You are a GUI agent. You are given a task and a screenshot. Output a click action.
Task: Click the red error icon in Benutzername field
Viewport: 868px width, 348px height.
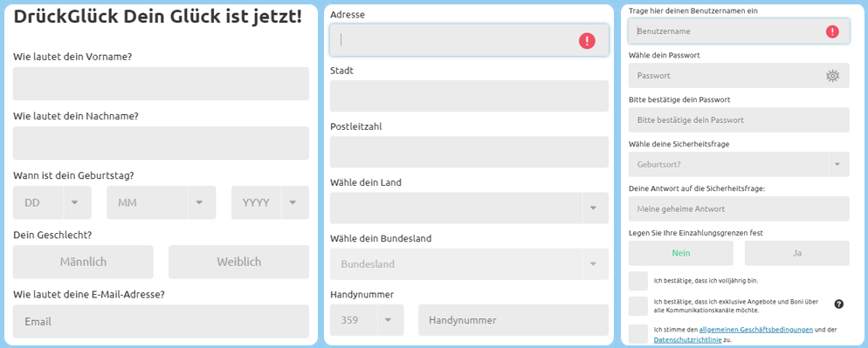pos(832,31)
